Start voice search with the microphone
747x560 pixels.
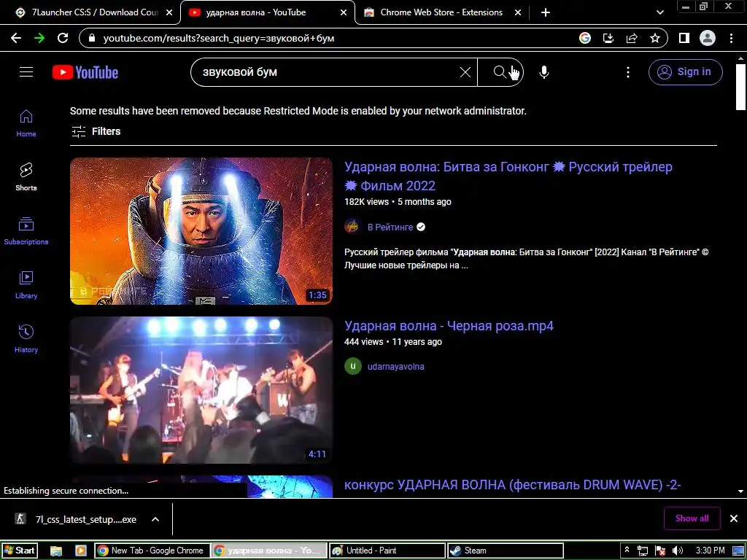(544, 72)
